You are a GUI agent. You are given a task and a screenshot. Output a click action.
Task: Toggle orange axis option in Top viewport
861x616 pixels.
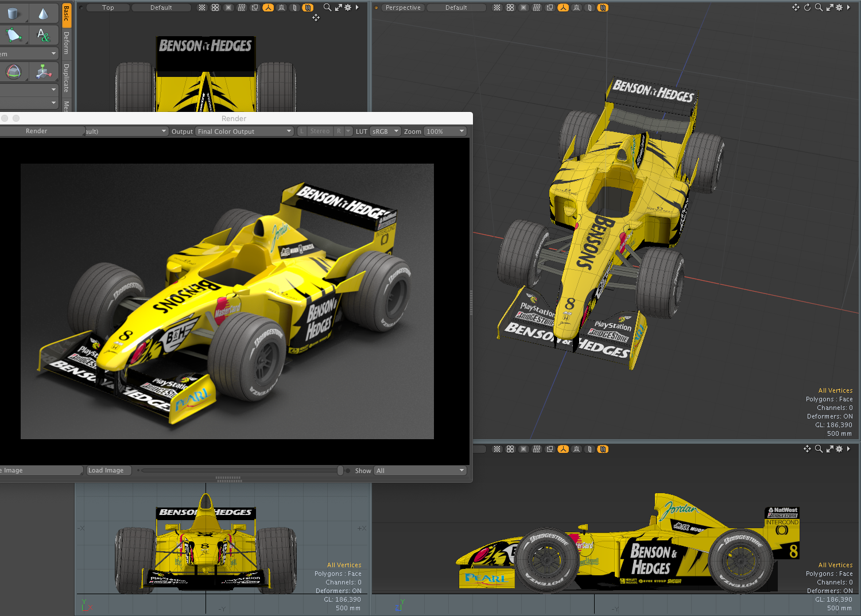click(268, 7)
